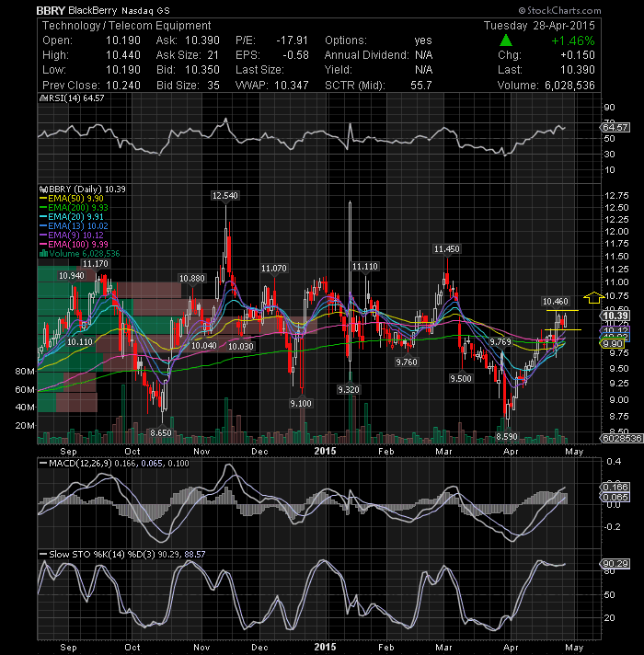This screenshot has width=644, height=655.
Task: Click the Yield label
Action: (339, 70)
